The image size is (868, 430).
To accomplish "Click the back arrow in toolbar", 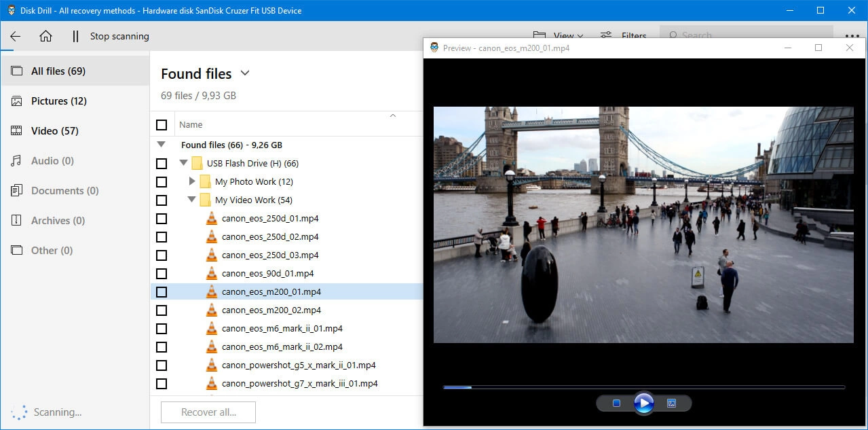I will click(x=15, y=37).
